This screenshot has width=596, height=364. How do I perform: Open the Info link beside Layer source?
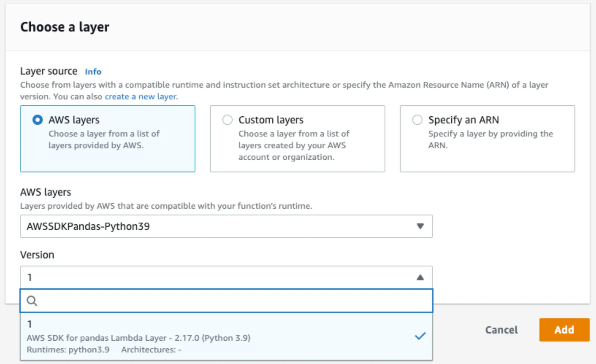(x=93, y=71)
